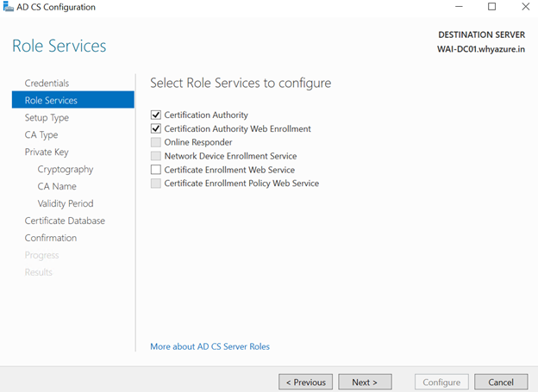Select the Cryptography sub-step
This screenshot has width=538, height=392.
pos(66,169)
